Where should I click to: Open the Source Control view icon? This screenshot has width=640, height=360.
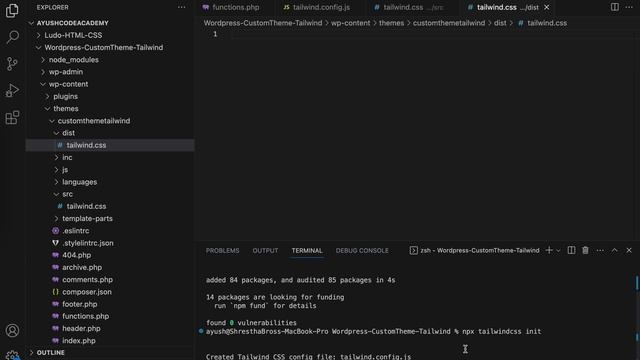pos(12,64)
